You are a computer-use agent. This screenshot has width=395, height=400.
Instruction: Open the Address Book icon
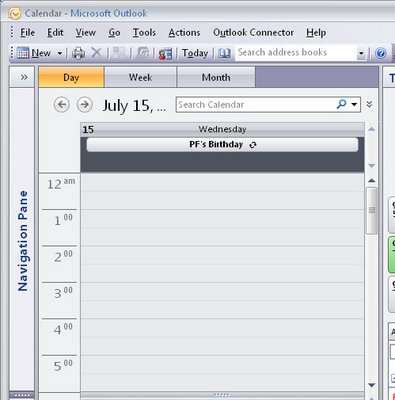point(224,53)
